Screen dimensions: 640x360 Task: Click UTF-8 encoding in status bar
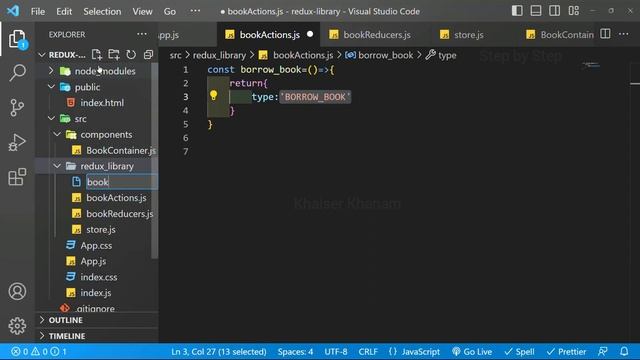tap(336, 351)
